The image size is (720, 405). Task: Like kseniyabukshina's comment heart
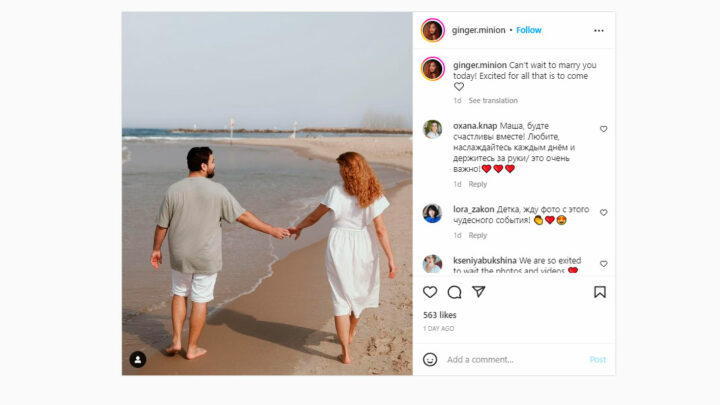tap(603, 264)
